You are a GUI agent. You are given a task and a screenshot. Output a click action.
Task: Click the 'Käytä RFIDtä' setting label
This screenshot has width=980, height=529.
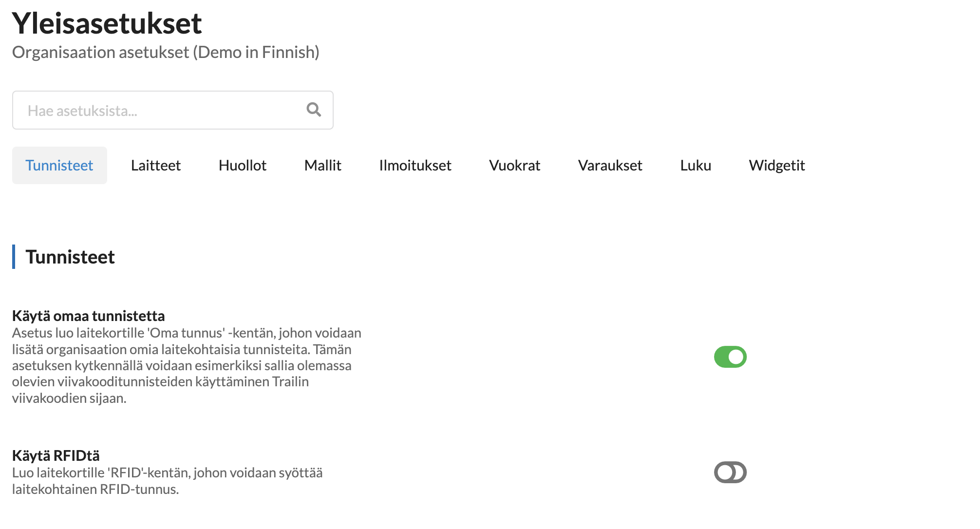56,456
